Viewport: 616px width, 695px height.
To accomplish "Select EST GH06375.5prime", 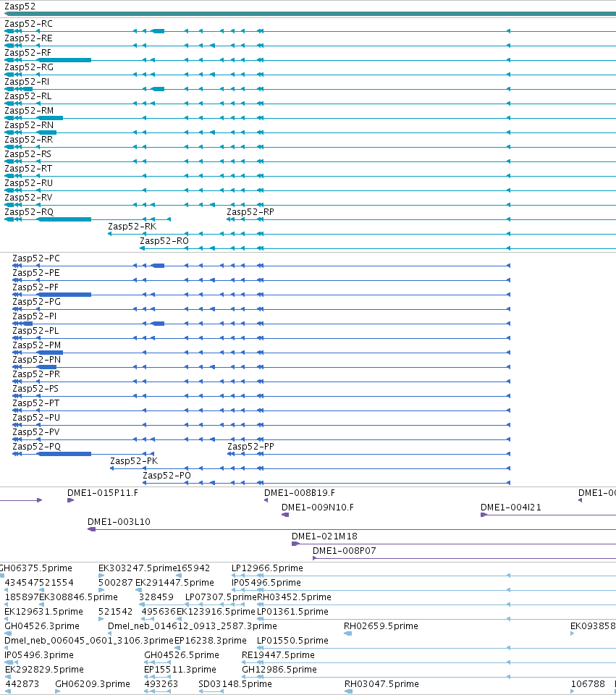I will [35, 568].
